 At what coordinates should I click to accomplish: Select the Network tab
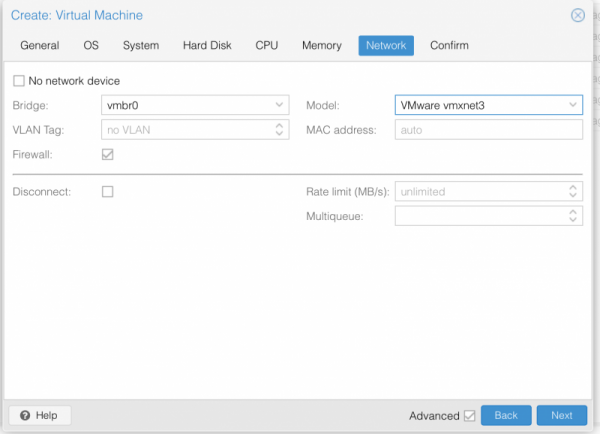[386, 46]
